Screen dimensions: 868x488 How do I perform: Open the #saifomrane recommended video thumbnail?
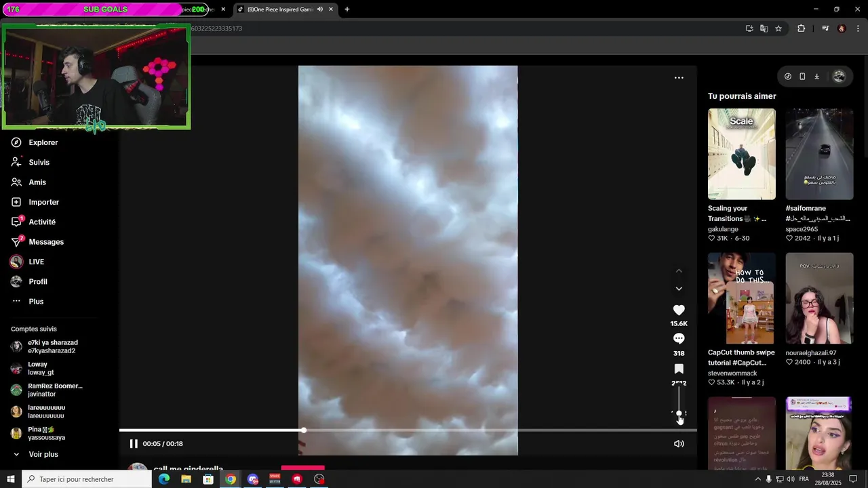tap(819, 154)
